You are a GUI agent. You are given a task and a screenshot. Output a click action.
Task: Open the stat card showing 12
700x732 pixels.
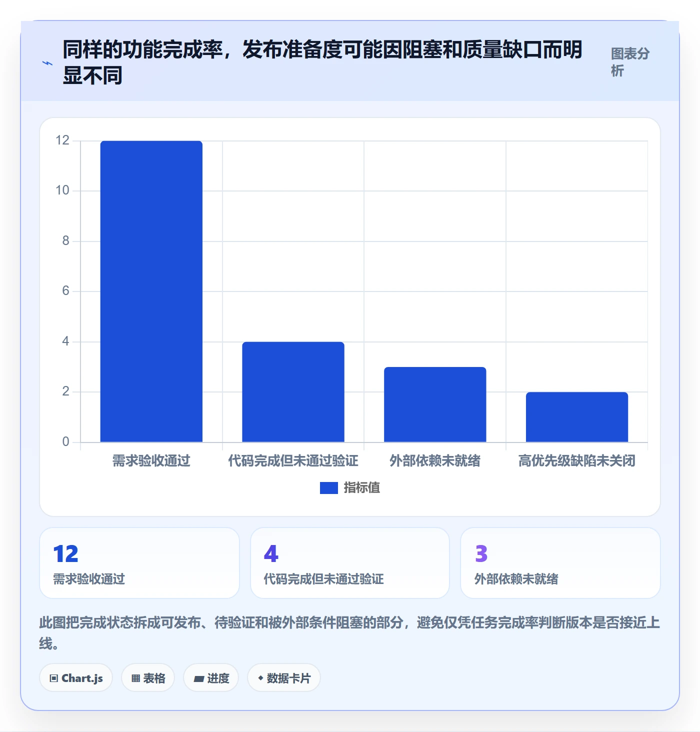coord(139,563)
